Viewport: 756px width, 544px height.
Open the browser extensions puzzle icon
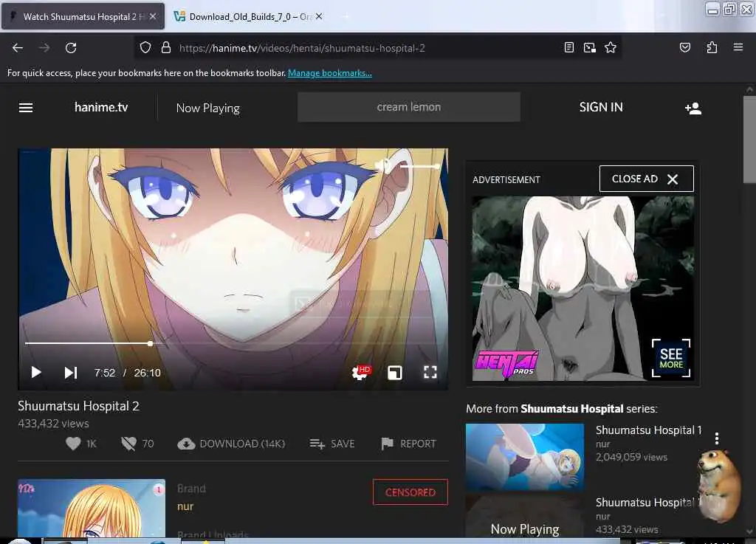712,47
